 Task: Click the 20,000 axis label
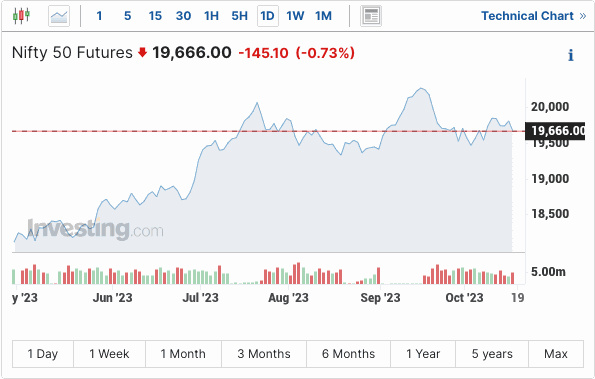coord(550,107)
